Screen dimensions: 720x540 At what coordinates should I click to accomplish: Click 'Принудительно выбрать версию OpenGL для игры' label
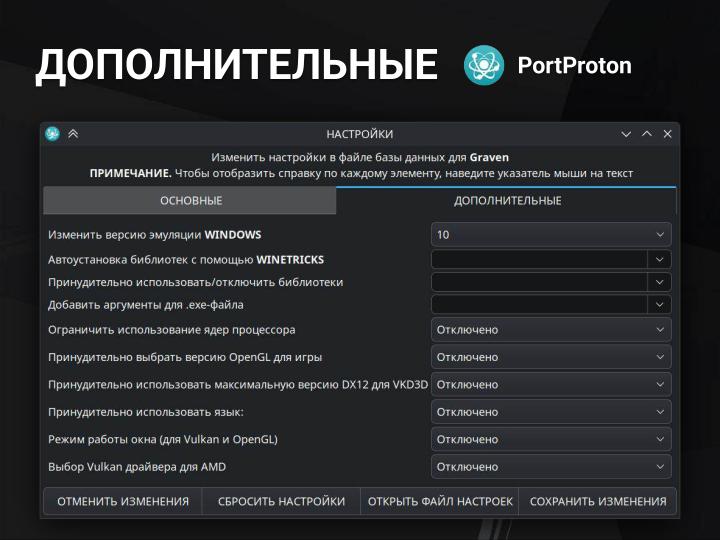(x=185, y=357)
